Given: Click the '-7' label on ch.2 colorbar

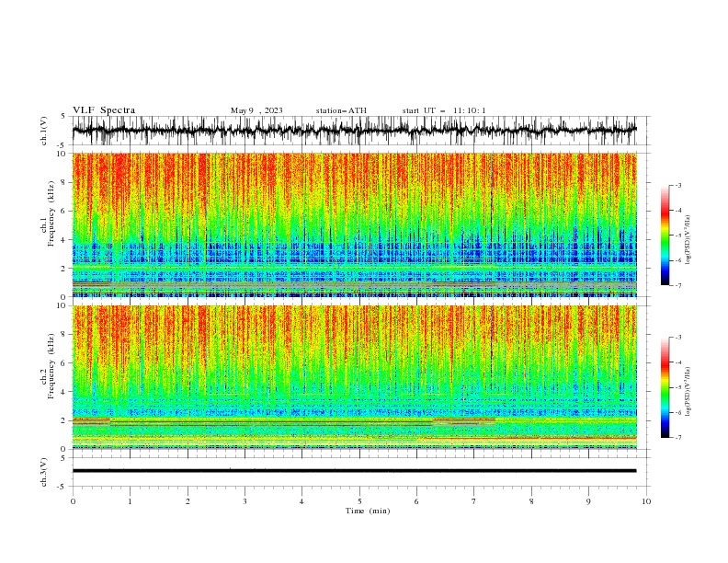Looking at the screenshot, I should pos(677,437).
